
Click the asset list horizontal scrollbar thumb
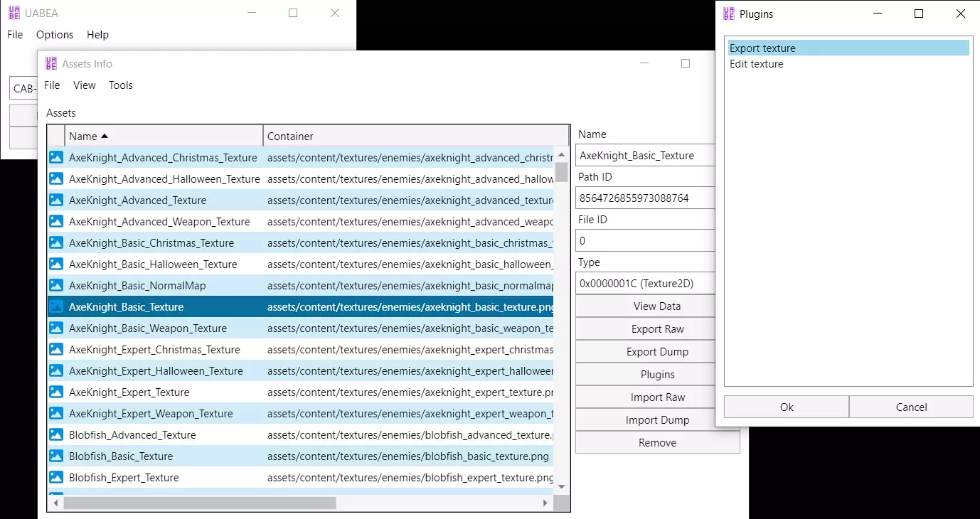(x=200, y=503)
